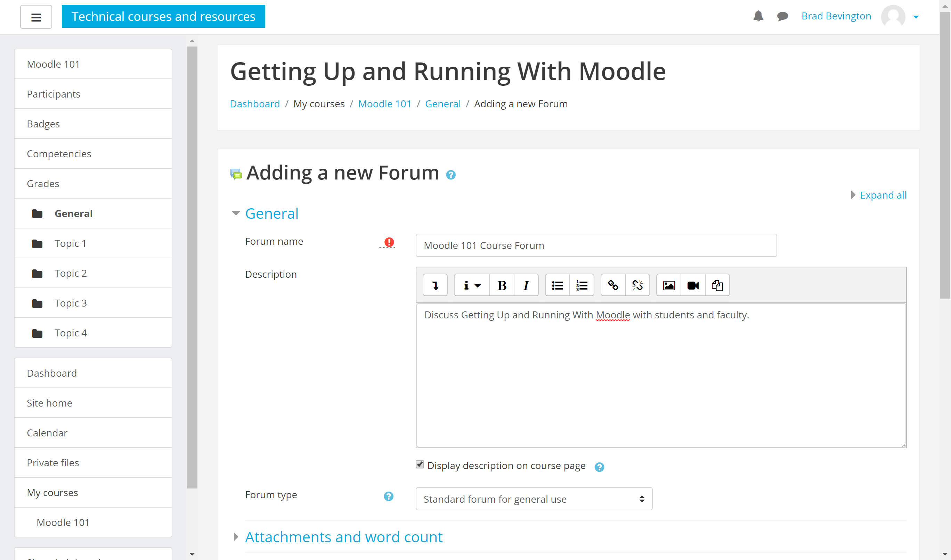Toggle the hamburger side panel button

point(36,17)
